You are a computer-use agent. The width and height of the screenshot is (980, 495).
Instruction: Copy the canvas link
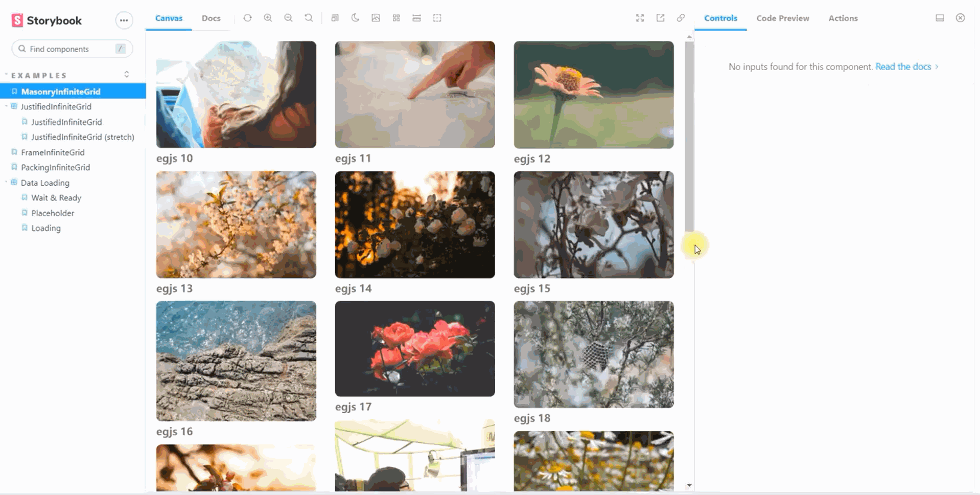(681, 18)
